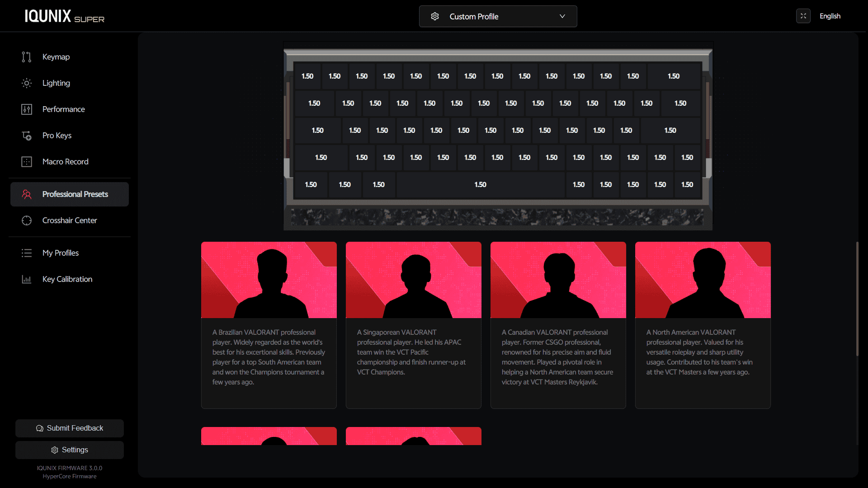Open the My Profiles page
The width and height of the screenshot is (868, 488).
click(x=70, y=253)
